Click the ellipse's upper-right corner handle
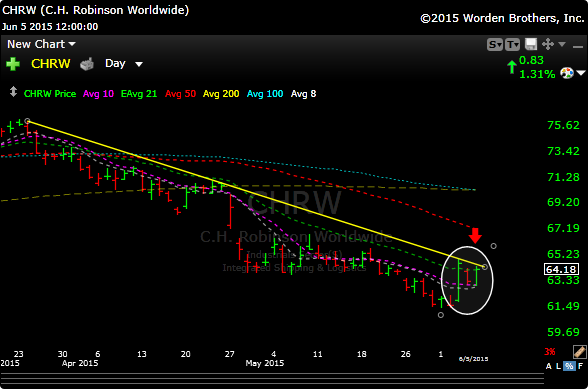Screen dimensions: 588x389 point(494,246)
